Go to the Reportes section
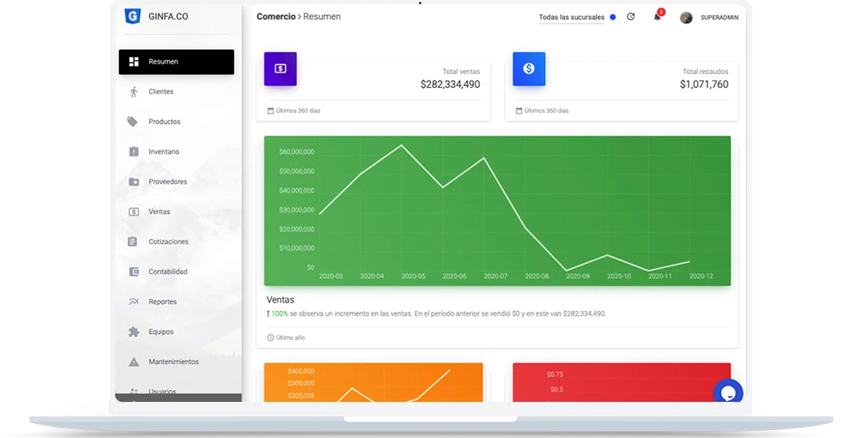Image resolution: width=868 pixels, height=438 pixels. click(176, 302)
